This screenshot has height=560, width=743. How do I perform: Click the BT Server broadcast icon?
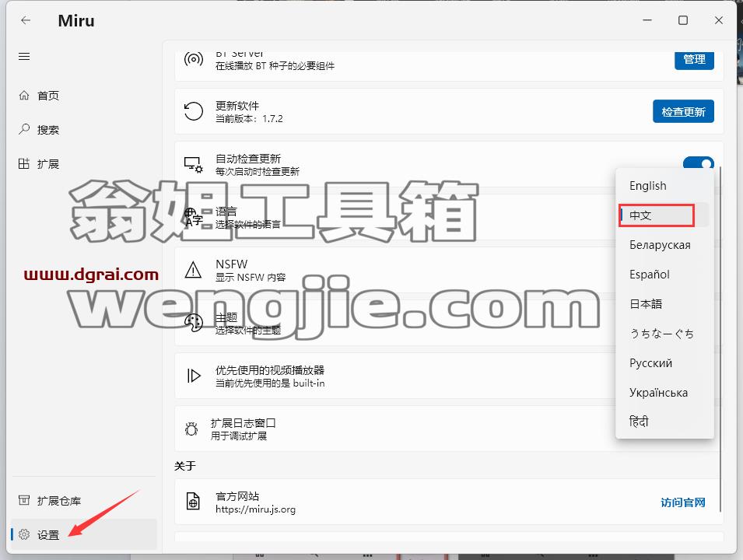[x=193, y=60]
